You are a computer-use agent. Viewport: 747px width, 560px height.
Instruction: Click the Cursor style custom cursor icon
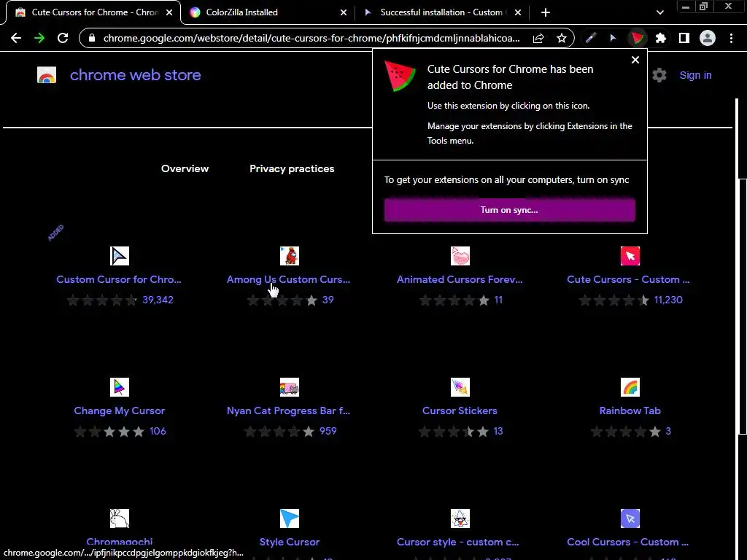460,518
